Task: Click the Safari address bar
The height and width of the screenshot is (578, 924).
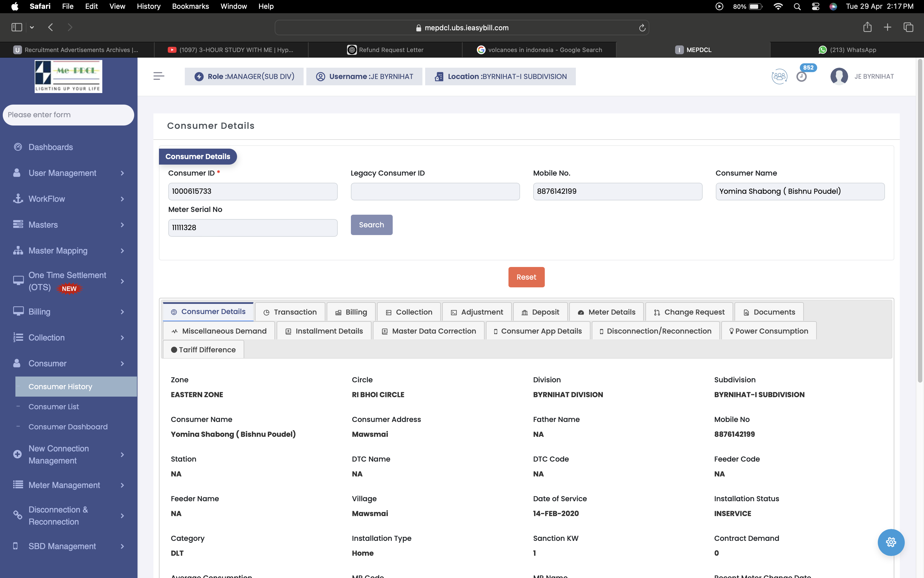Action: coord(462,28)
